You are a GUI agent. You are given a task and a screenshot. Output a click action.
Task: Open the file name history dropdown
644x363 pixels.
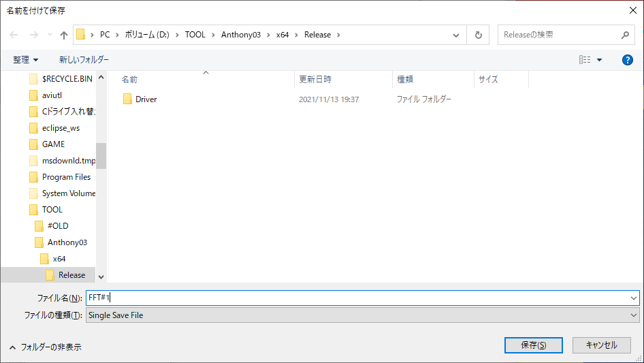[x=634, y=298]
